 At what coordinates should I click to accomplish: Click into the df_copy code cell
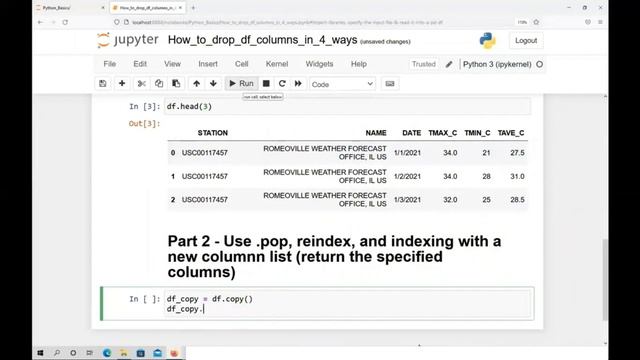click(348, 304)
